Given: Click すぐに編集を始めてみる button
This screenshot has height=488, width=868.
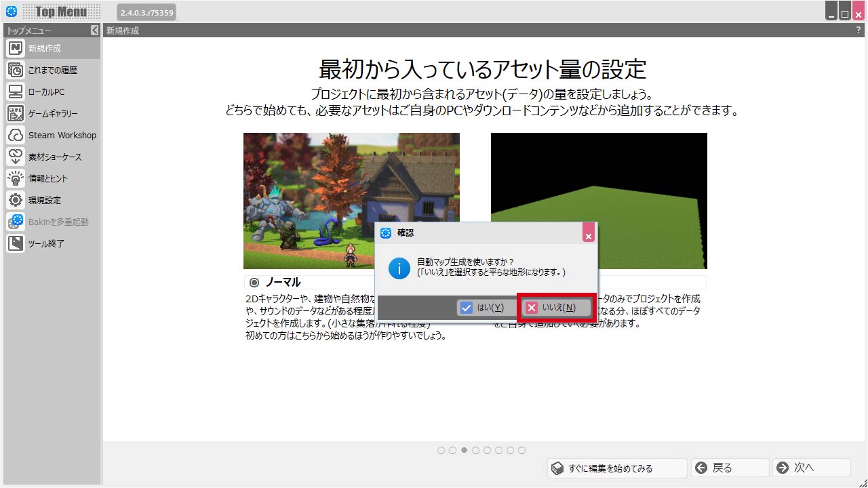Looking at the screenshot, I should (618, 468).
